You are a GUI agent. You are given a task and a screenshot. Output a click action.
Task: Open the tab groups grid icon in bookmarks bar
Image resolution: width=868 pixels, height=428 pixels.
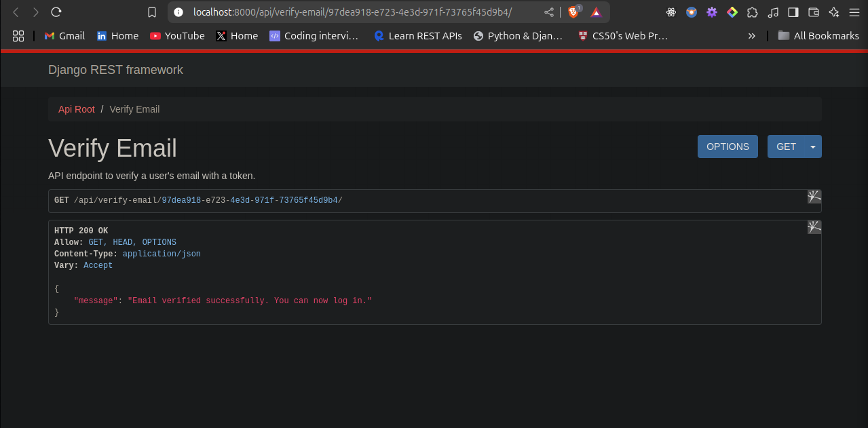(x=18, y=36)
